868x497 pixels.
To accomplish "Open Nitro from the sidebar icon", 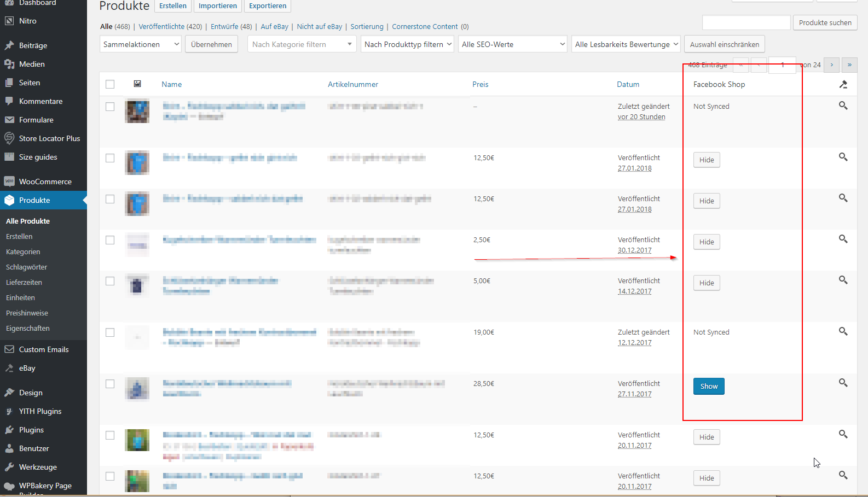I will [x=9, y=21].
